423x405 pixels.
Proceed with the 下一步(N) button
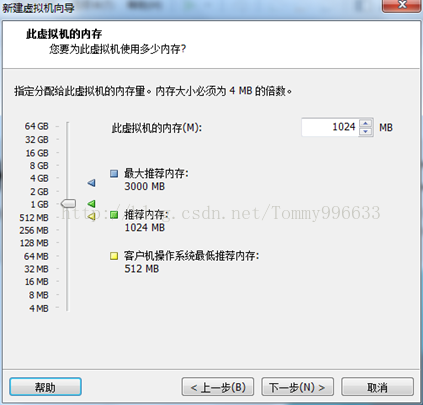click(297, 387)
